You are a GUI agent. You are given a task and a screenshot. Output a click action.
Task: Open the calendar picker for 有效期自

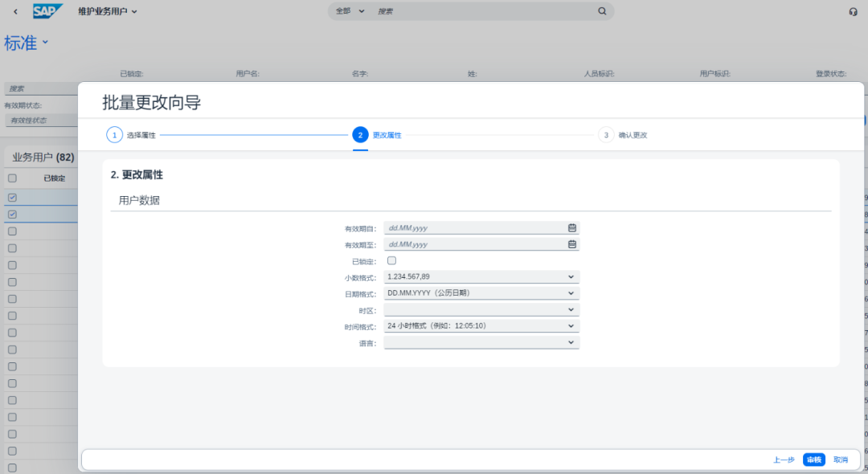(x=571, y=227)
